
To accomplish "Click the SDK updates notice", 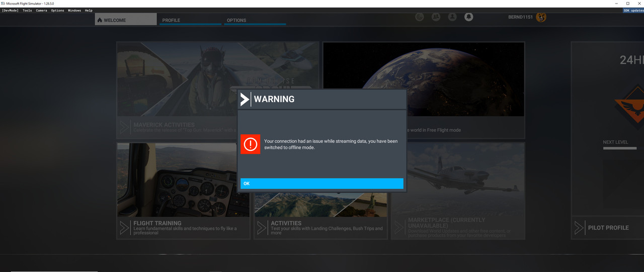I will [x=633, y=11].
